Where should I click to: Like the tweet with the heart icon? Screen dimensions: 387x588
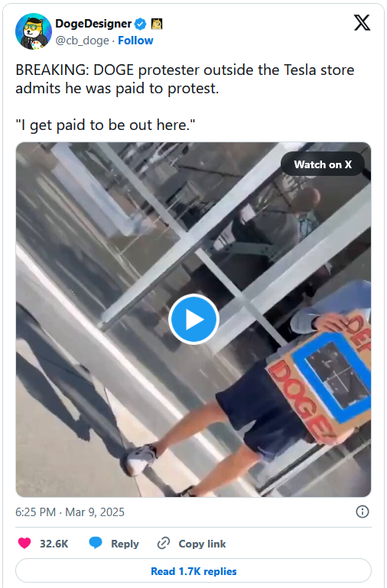(24, 544)
